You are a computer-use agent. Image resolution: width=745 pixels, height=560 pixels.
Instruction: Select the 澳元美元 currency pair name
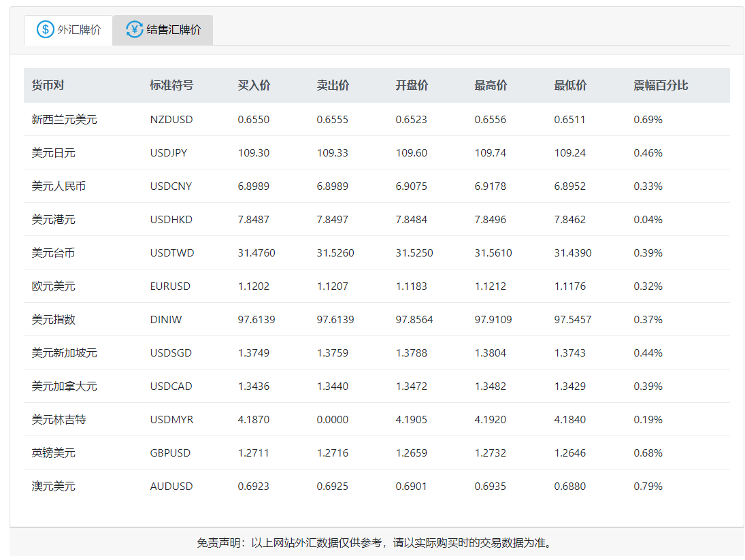(53, 487)
